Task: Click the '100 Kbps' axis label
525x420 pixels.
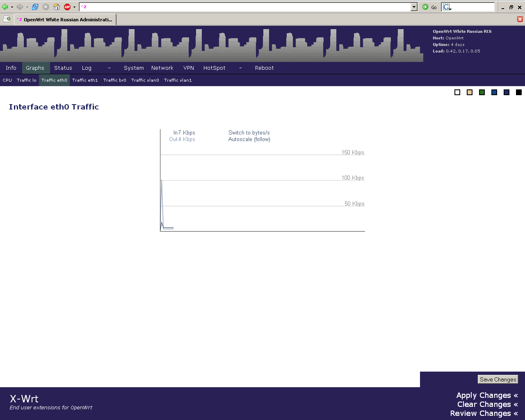Action: 353,178
